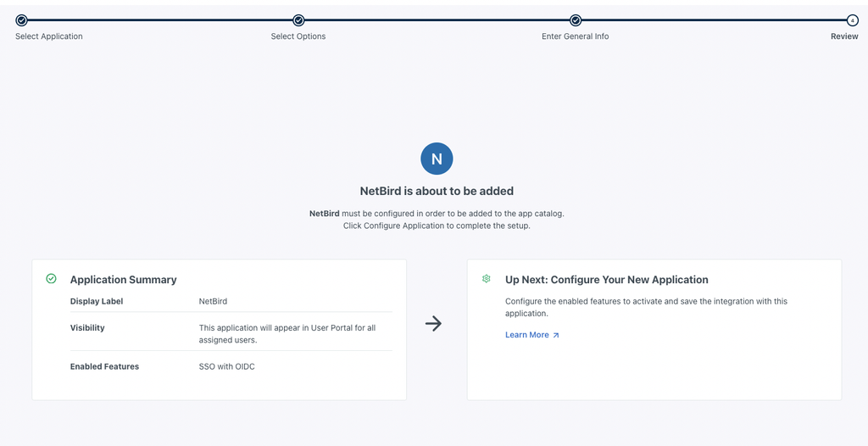The width and height of the screenshot is (868, 446).
Task: Click the "NetBird is about to be added" title
Action: point(437,191)
